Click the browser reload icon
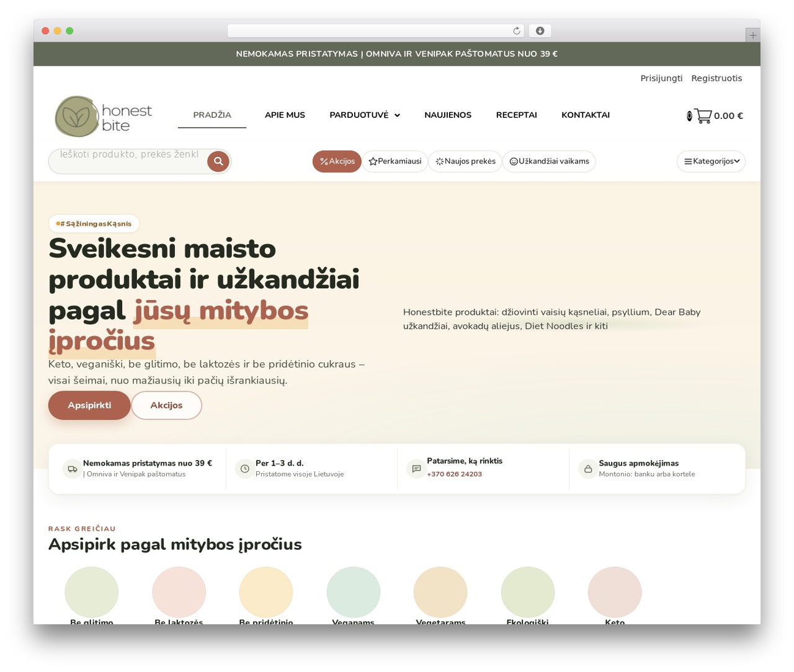This screenshot has height=672, width=794. click(x=517, y=31)
